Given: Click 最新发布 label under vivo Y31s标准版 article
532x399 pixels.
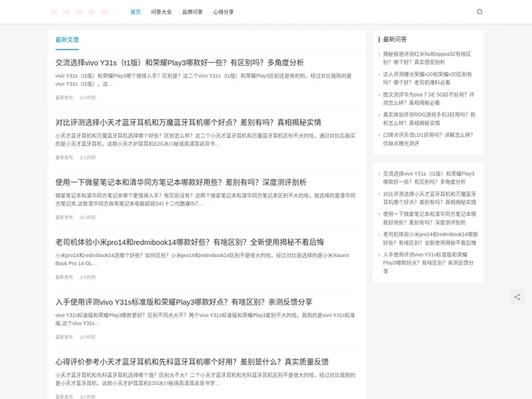Looking at the screenshot, I should 64,337.
